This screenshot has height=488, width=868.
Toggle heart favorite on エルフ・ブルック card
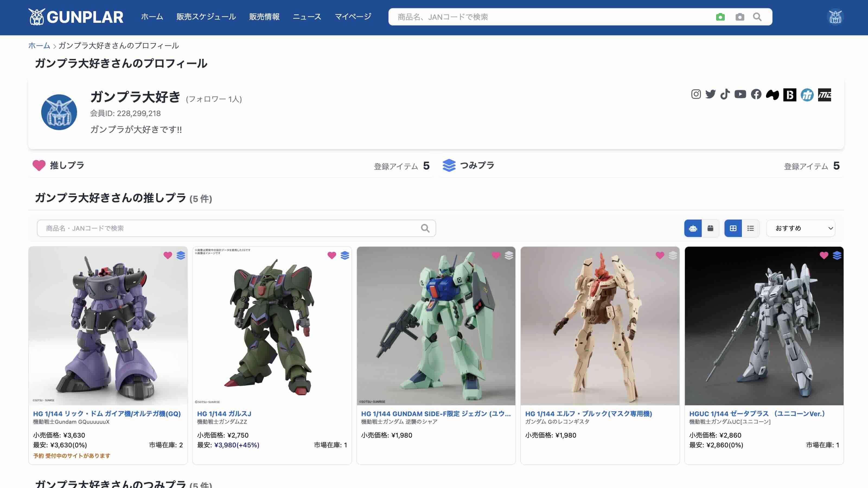tap(660, 255)
